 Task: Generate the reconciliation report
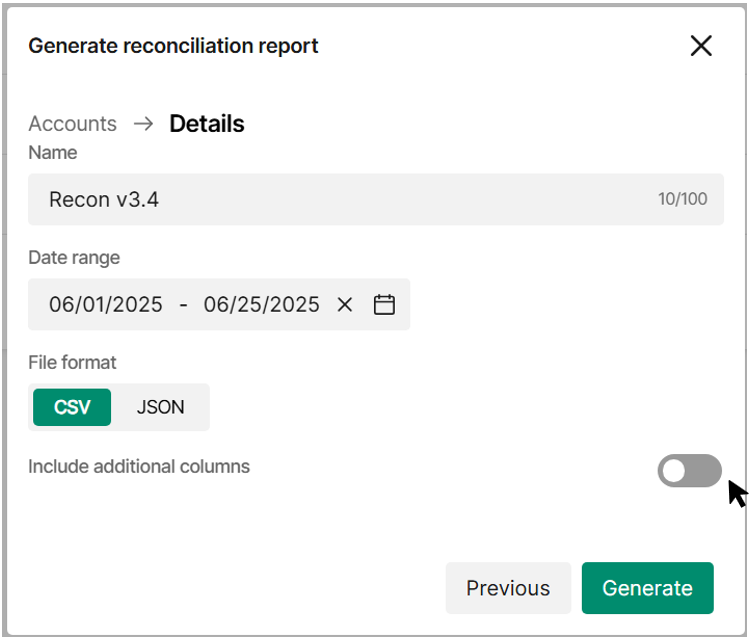tap(648, 588)
